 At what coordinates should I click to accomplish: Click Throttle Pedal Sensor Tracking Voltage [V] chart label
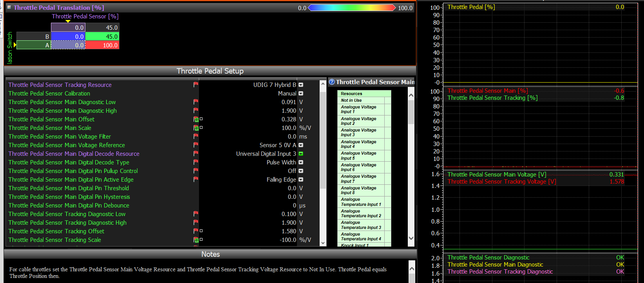pyautogui.click(x=502, y=182)
